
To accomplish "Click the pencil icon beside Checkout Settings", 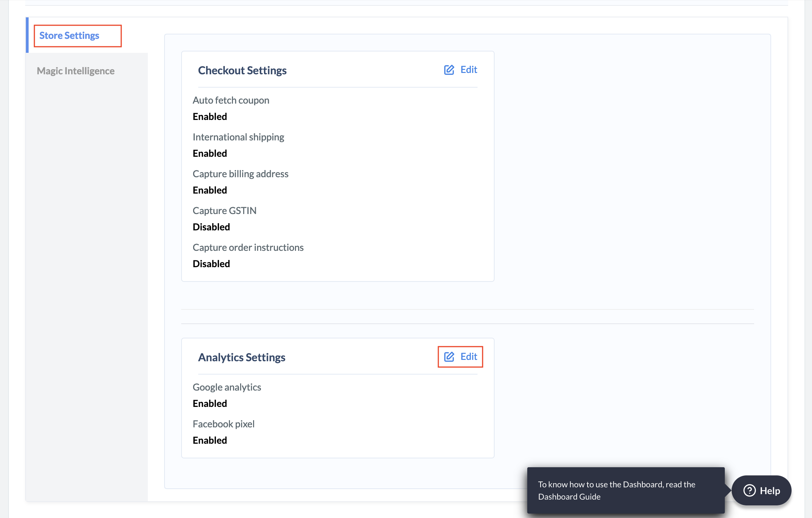I will tap(449, 70).
